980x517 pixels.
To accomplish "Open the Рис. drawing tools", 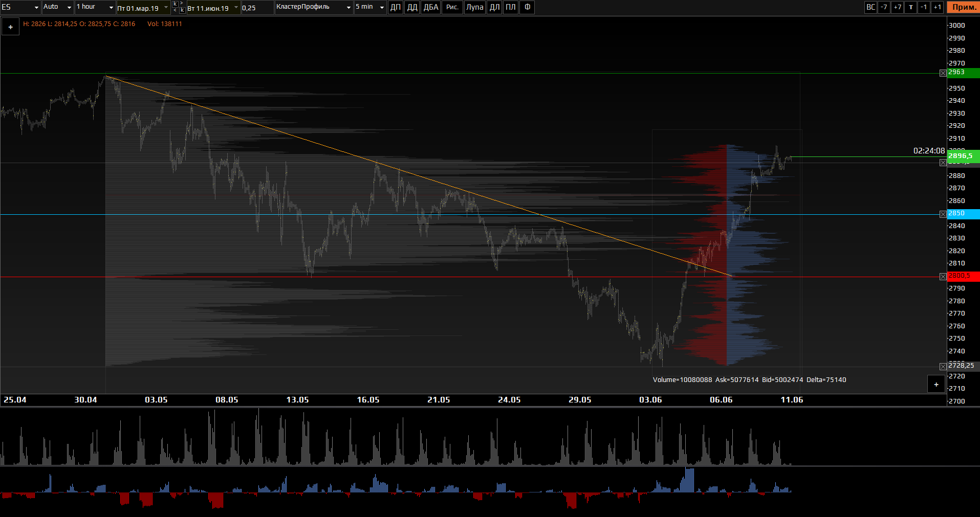I will (x=452, y=7).
